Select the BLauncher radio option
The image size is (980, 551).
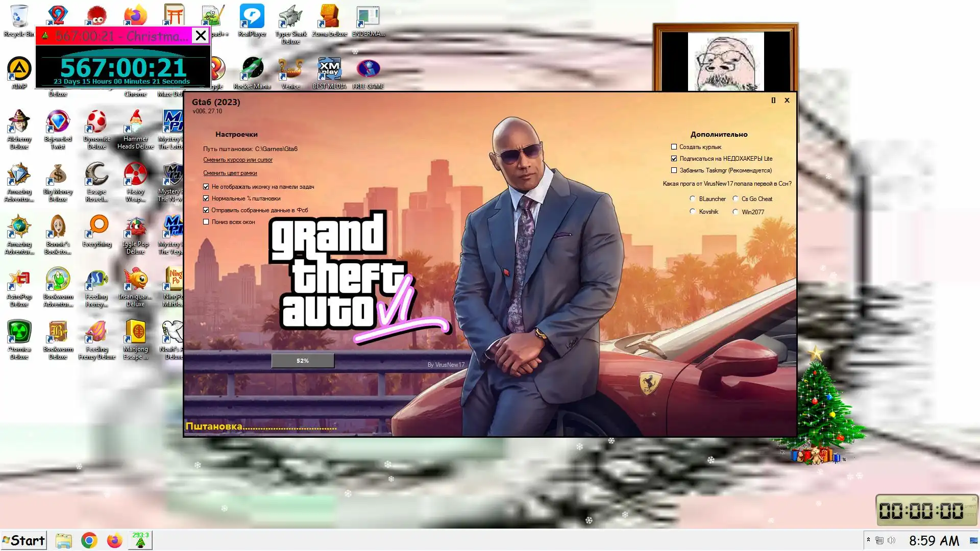pos(693,199)
